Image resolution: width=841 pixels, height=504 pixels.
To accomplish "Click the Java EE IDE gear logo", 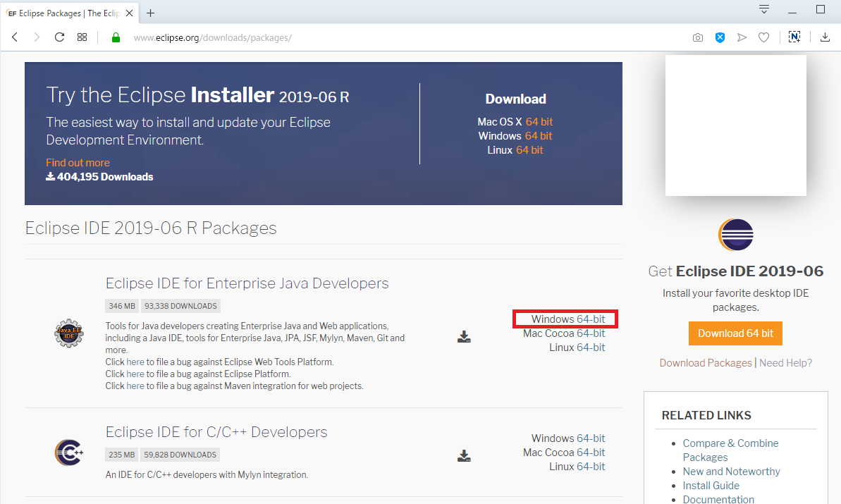I will click(x=68, y=333).
